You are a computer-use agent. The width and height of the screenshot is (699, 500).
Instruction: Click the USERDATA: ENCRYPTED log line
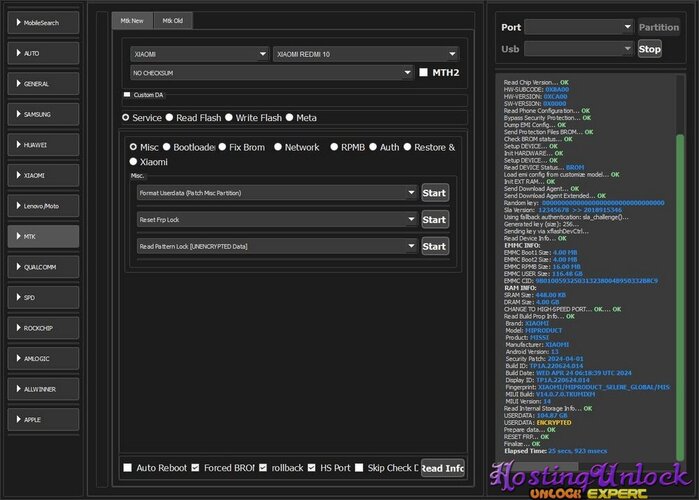(537, 422)
